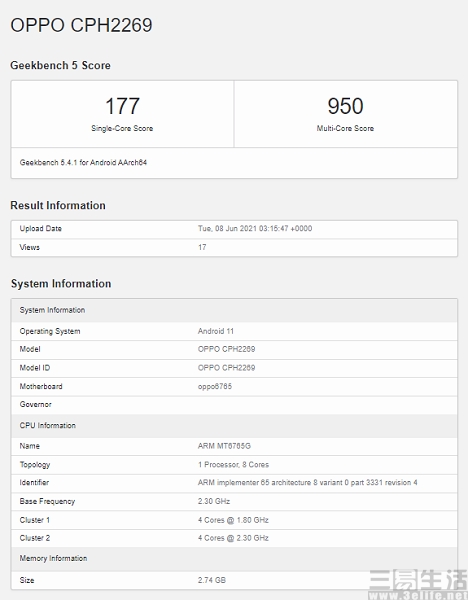Click the Geekbench 5 Score heading

pos(60,65)
